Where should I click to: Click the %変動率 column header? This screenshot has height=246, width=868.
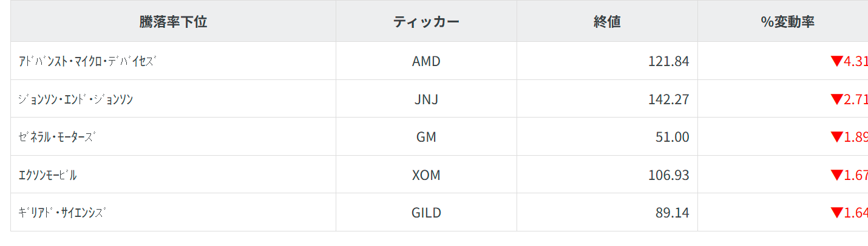pyautogui.click(x=787, y=22)
